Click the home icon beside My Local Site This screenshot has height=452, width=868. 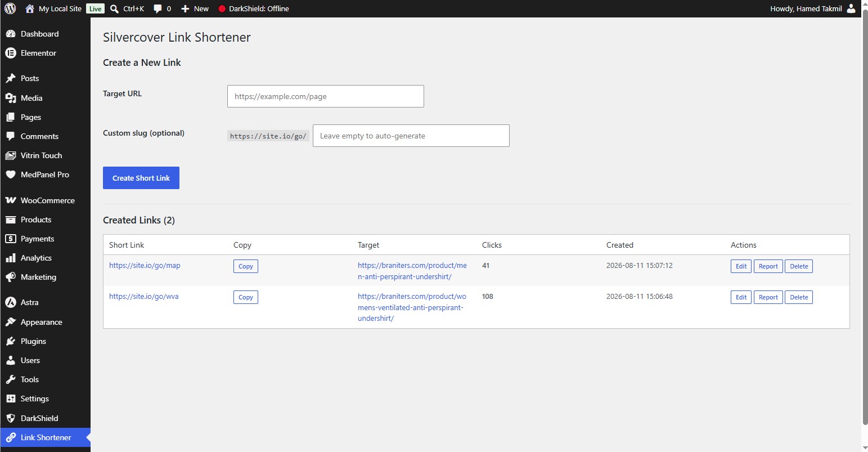[30, 8]
